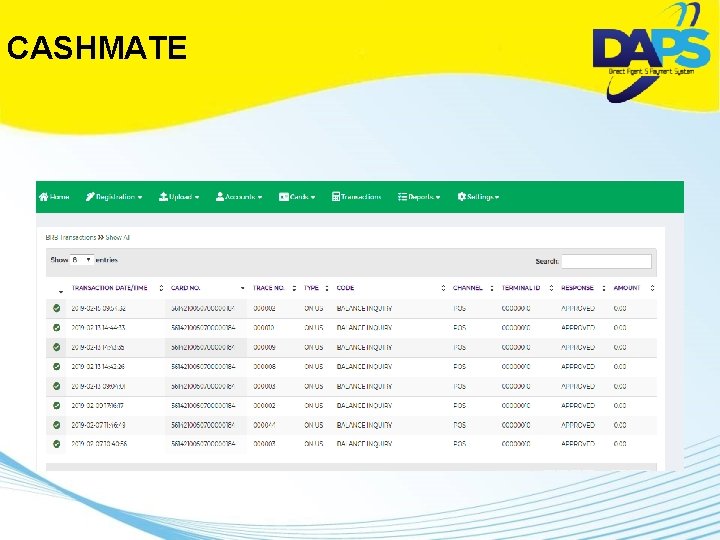This screenshot has width=720, height=540.
Task: Click card number in trace 000010 row
Action: 203,328
